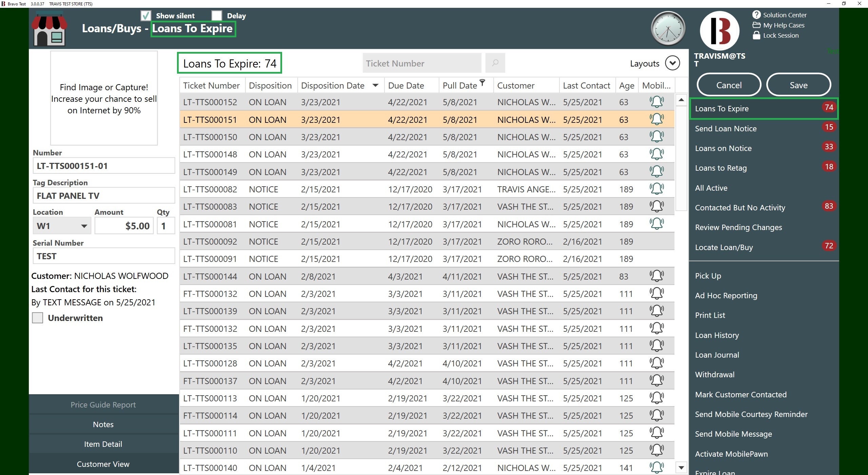Click mobile bell icon for LT-TTS000082
This screenshot has width=868, height=475.
click(x=656, y=189)
